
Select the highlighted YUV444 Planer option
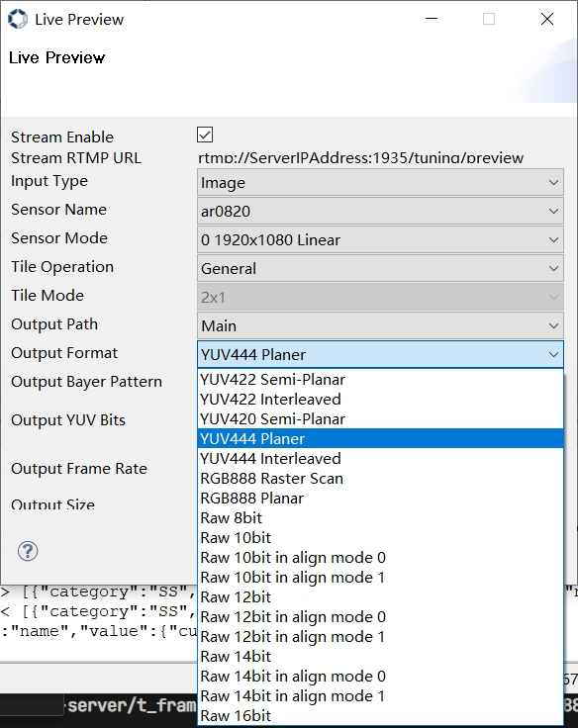[380, 439]
